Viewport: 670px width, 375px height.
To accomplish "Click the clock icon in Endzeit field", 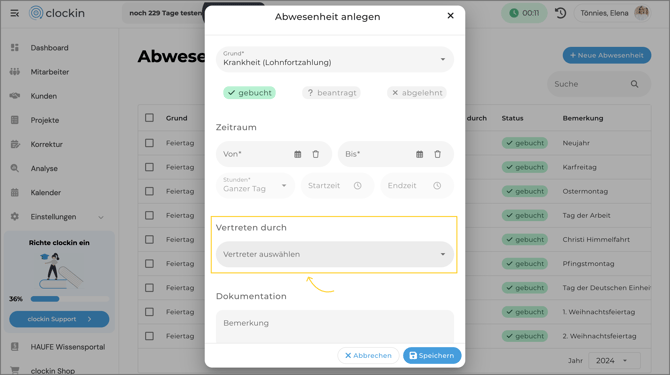I will [x=437, y=186].
